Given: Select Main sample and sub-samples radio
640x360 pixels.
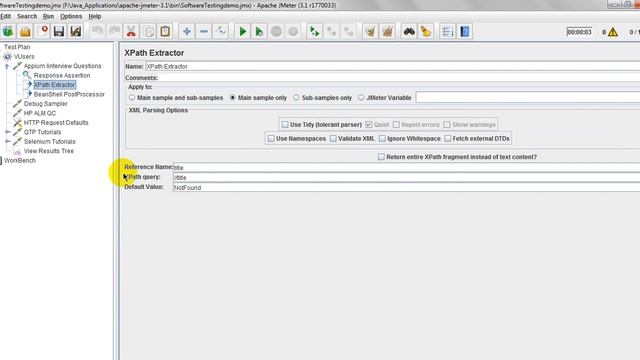Looking at the screenshot, I should click(132, 98).
